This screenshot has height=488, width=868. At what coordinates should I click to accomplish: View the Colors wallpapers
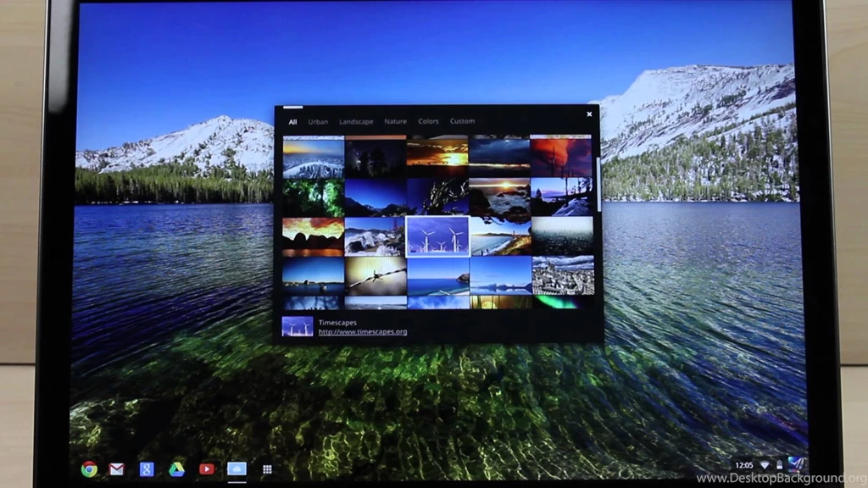coord(428,121)
